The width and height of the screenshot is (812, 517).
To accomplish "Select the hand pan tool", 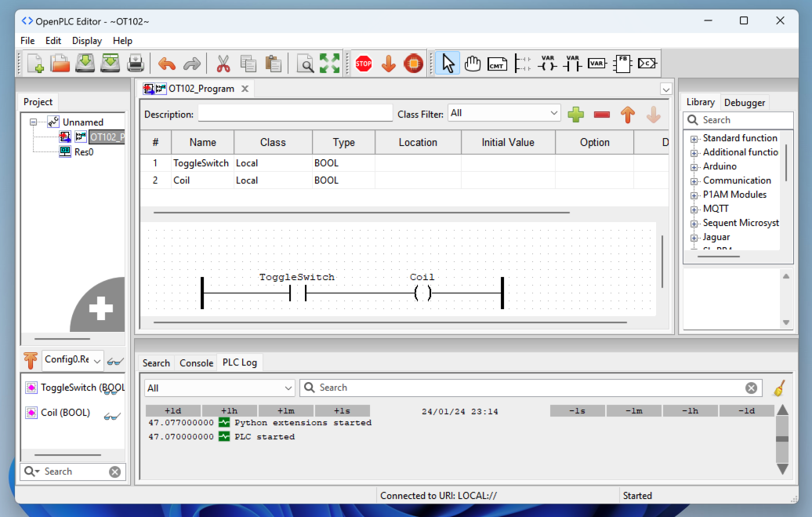I will (x=473, y=64).
